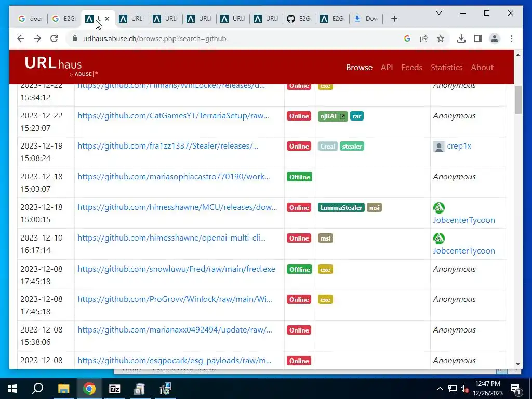
Task: Open a new tab with plus button
Action: [x=394, y=19]
